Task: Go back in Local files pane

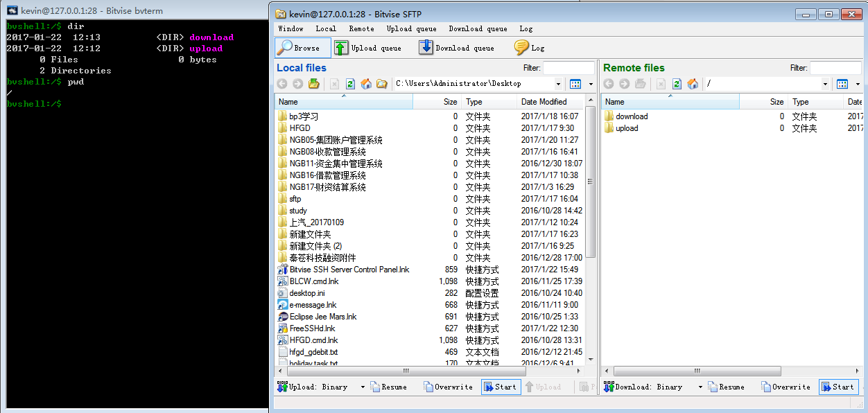Action: tap(282, 84)
